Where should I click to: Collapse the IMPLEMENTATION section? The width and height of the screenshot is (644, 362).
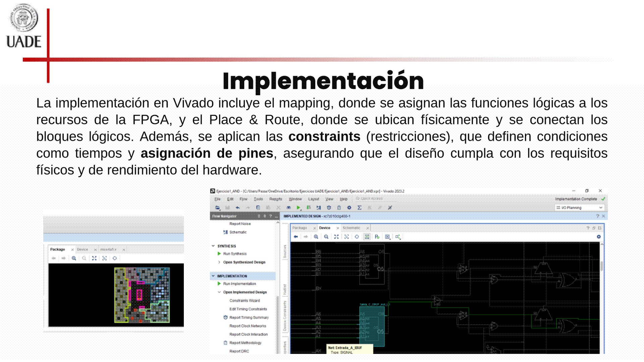click(213, 276)
